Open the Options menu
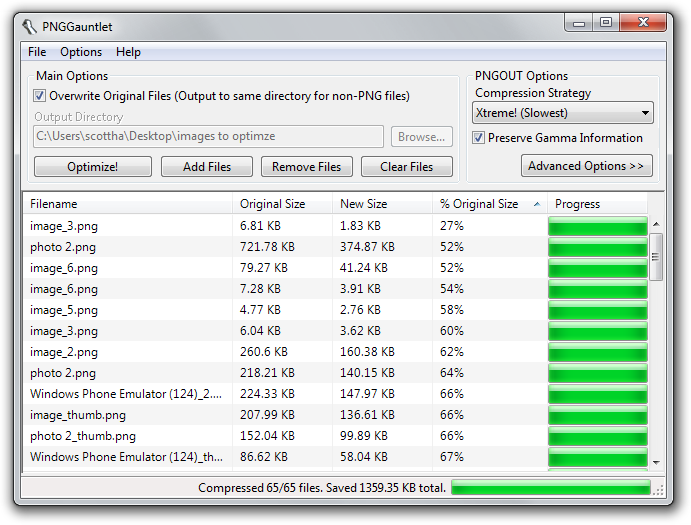The image size is (691, 525). 81,52
